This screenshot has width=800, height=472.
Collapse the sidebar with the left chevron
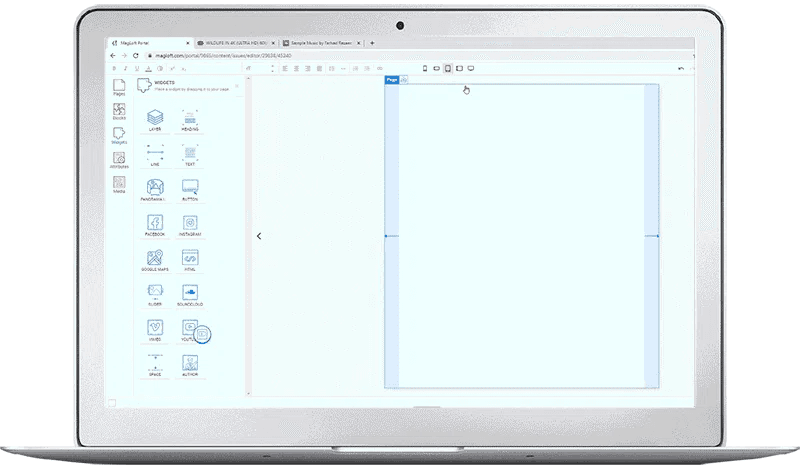coord(259,236)
